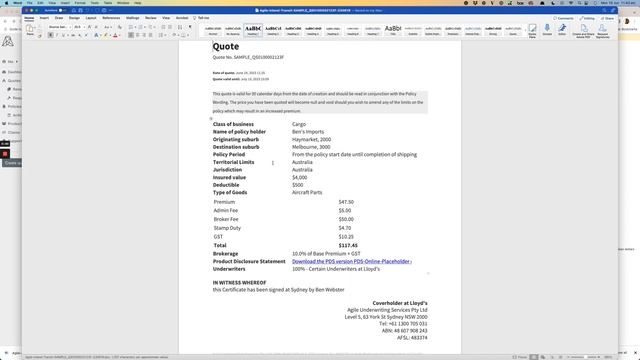Click the Share button

607,18
